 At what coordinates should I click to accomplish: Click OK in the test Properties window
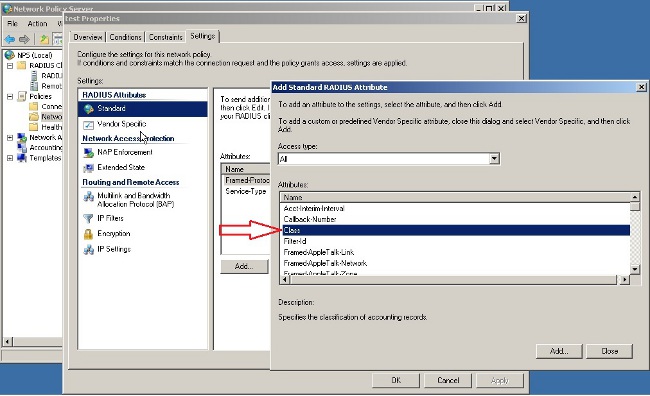tap(396, 380)
